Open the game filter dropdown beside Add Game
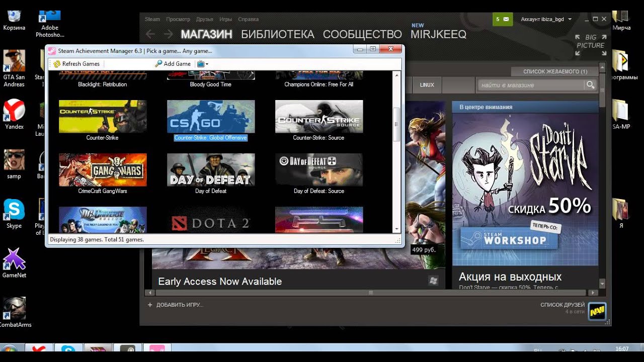The width and height of the screenshot is (644, 362). coord(203,64)
